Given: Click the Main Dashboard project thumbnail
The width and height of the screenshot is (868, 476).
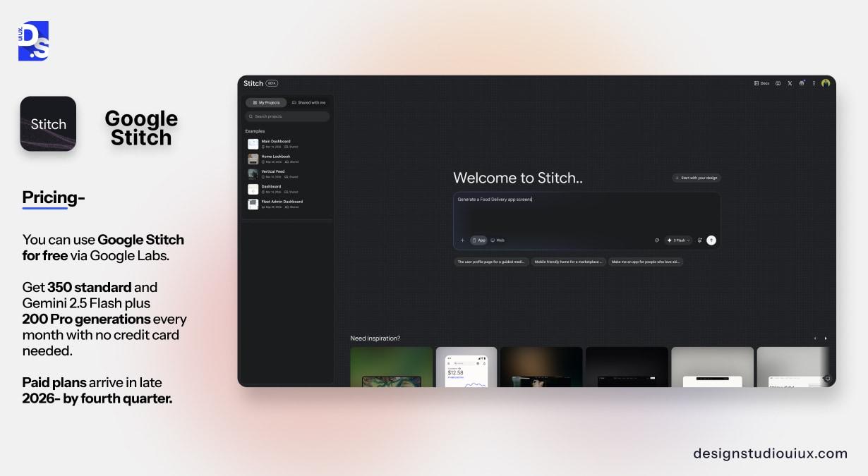Looking at the screenshot, I should click(253, 144).
